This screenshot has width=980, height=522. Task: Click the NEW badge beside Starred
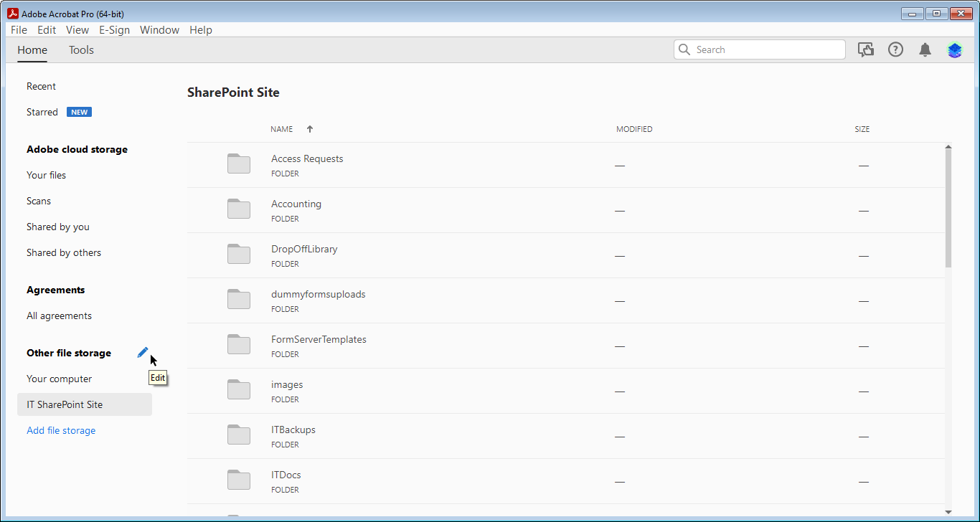click(x=79, y=112)
